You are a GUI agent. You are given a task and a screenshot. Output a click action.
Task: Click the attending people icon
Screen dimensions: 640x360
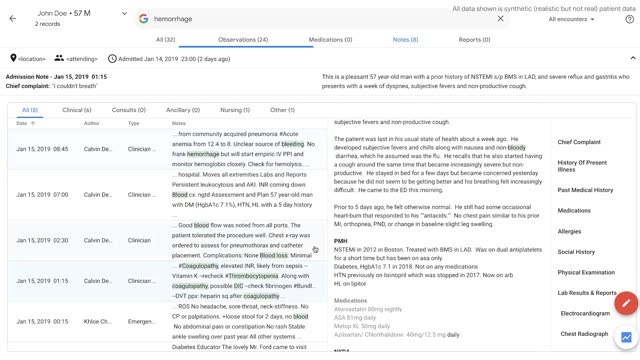59,58
